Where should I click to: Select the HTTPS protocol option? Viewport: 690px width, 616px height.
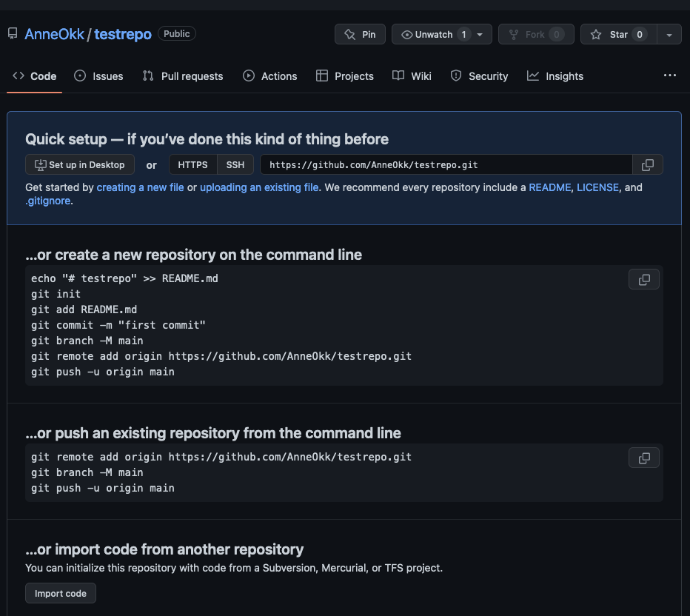(192, 164)
